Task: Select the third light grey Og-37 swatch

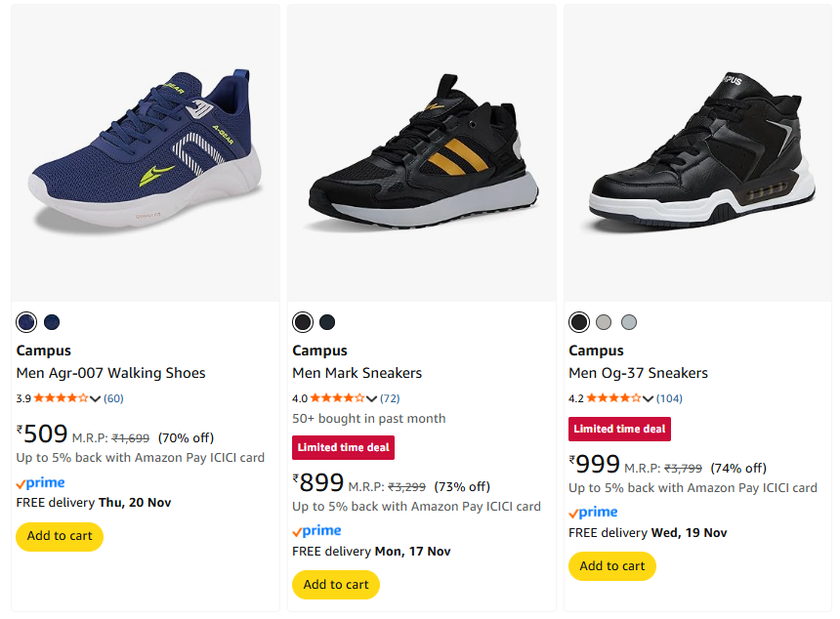Action: tap(629, 322)
